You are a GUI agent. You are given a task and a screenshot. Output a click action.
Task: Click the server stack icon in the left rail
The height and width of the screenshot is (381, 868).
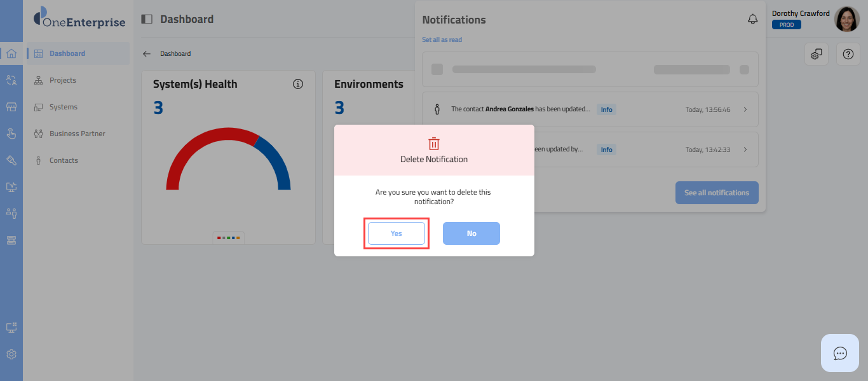[11, 240]
